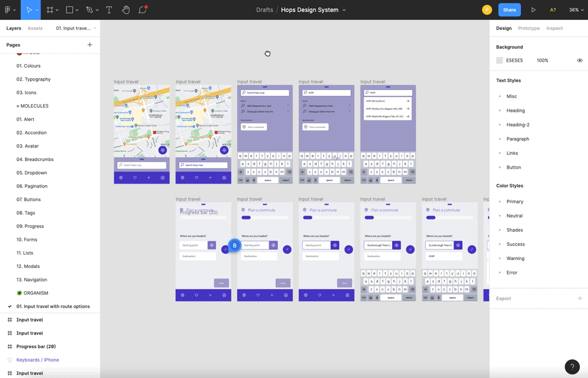Select the Move tool
This screenshot has width=588, height=378.
(29, 10)
